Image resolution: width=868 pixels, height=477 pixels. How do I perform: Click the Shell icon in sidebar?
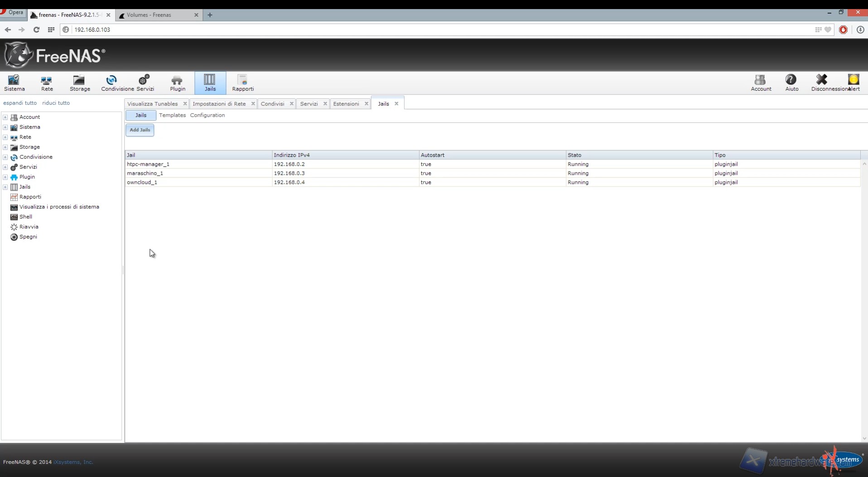[x=14, y=217]
